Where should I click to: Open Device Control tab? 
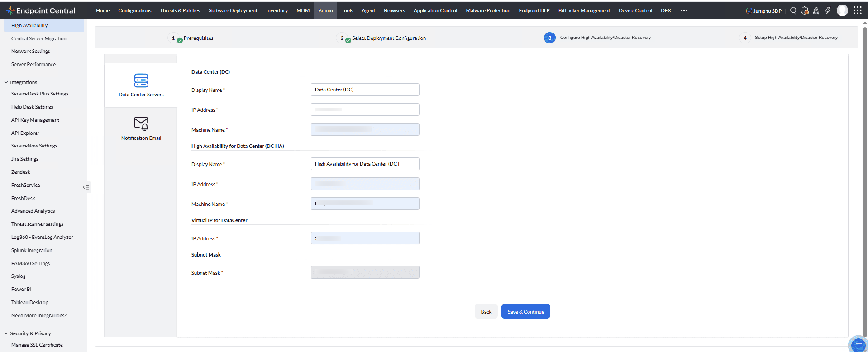[635, 10]
